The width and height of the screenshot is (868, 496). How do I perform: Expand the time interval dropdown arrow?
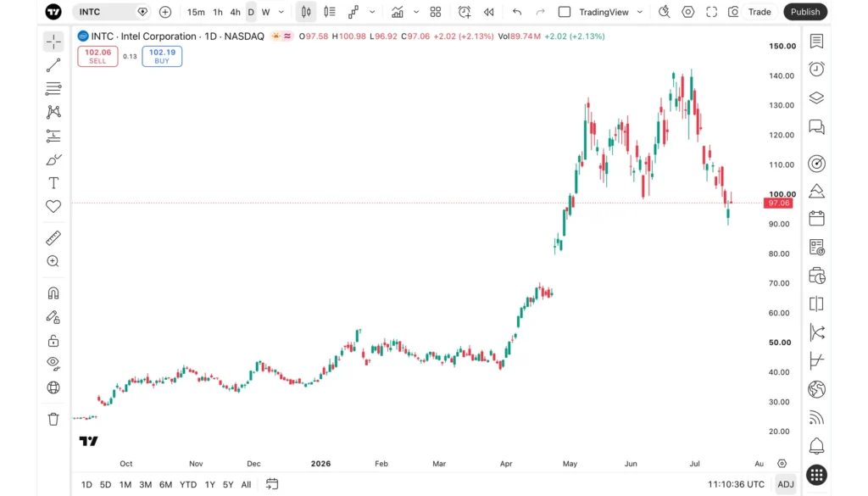(281, 12)
